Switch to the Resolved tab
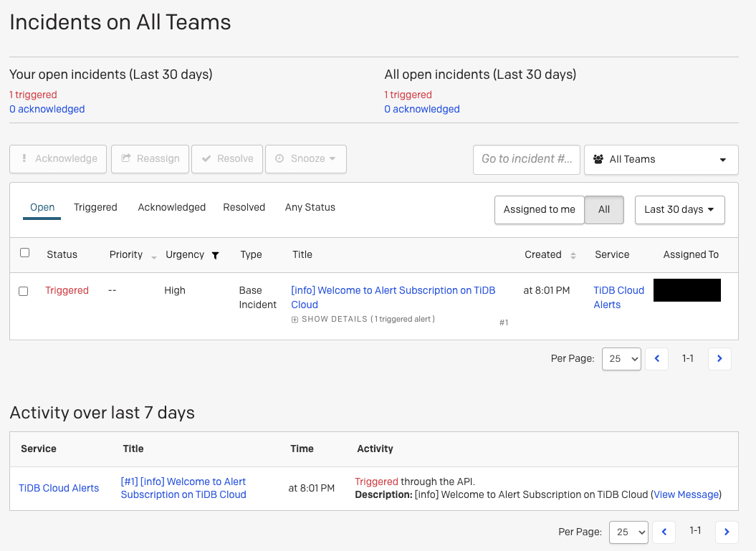Screen dimensions: 756x551 coord(244,207)
